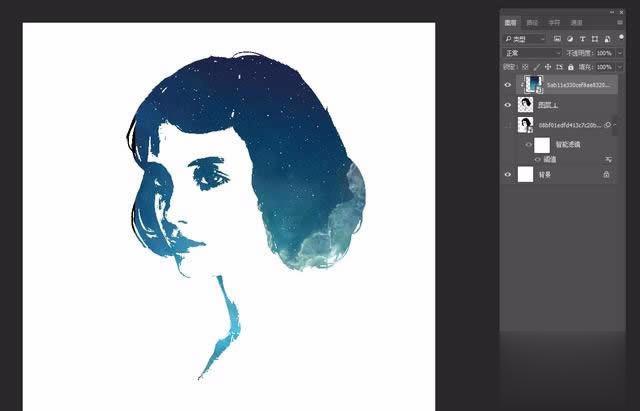Select the 08bf01 smart object thumbnail
This screenshot has width=640, height=411.
pos(525,125)
